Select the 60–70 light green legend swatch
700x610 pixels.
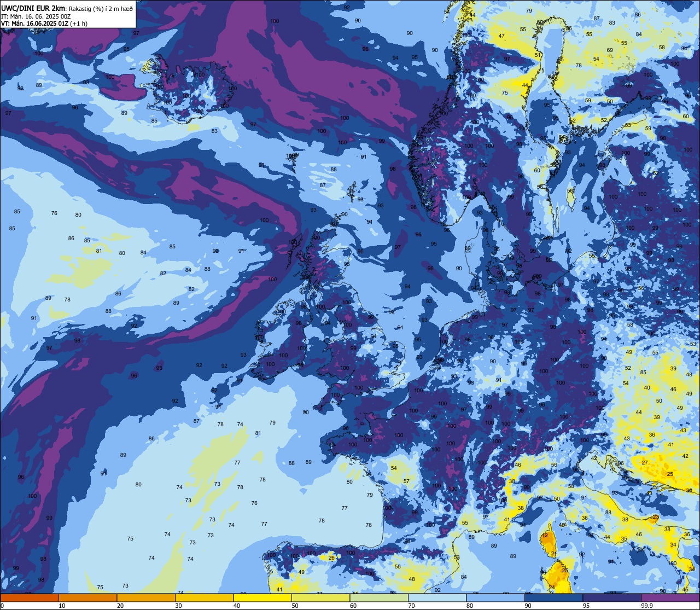[x=379, y=597]
